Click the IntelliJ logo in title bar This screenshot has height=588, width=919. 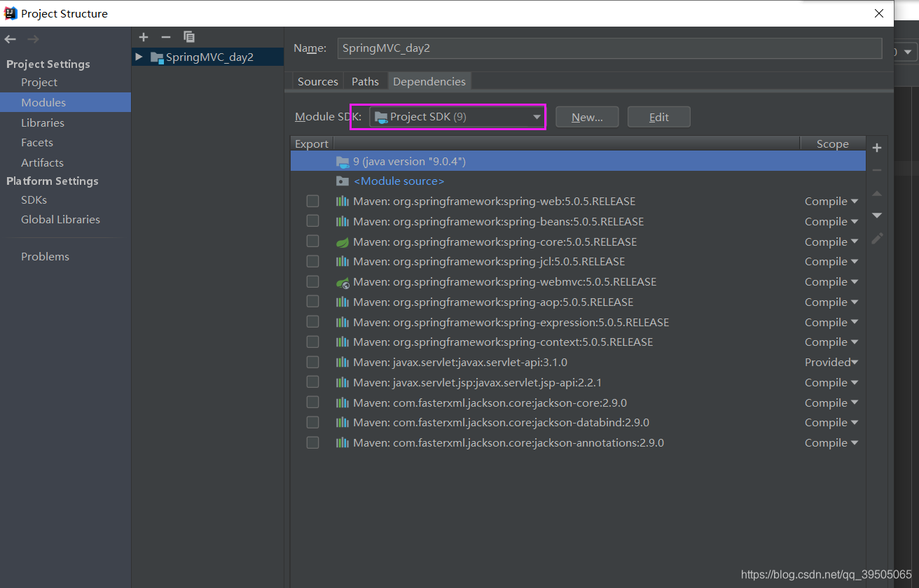click(11, 13)
